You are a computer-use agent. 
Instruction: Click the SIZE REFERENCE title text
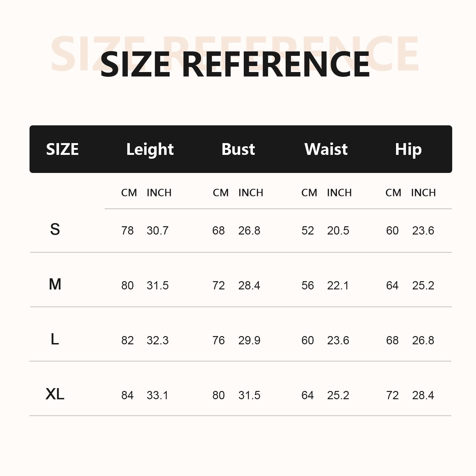(235, 64)
